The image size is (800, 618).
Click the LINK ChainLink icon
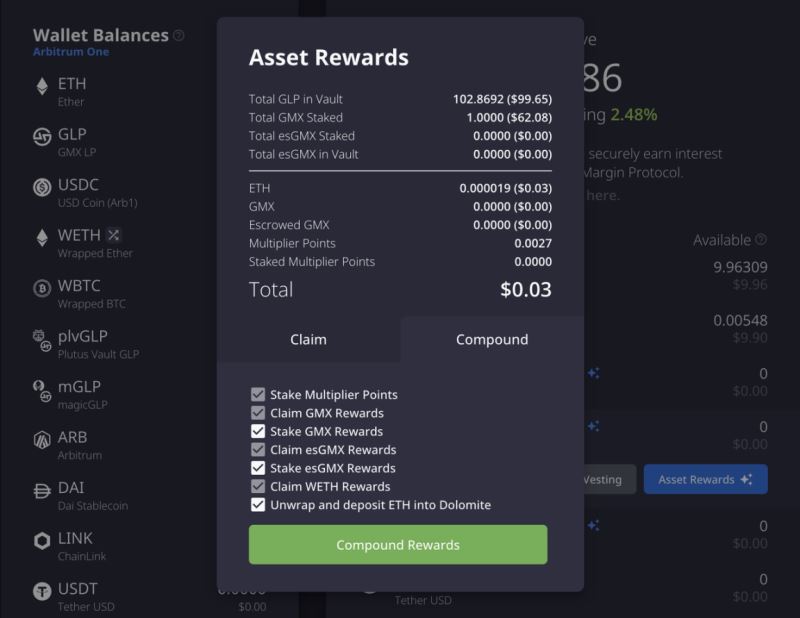click(x=42, y=541)
